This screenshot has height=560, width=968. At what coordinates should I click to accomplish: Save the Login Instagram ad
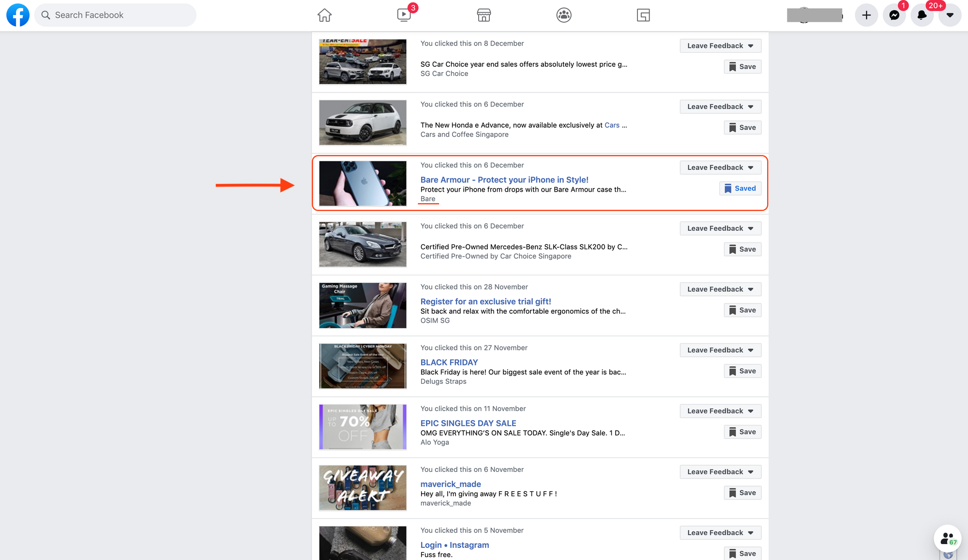pos(742,554)
